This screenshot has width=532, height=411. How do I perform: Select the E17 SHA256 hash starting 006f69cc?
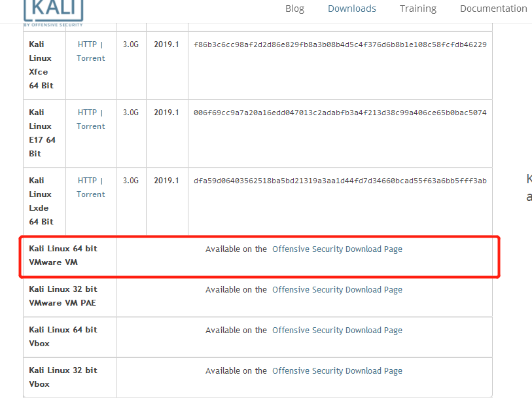pyautogui.click(x=340, y=113)
